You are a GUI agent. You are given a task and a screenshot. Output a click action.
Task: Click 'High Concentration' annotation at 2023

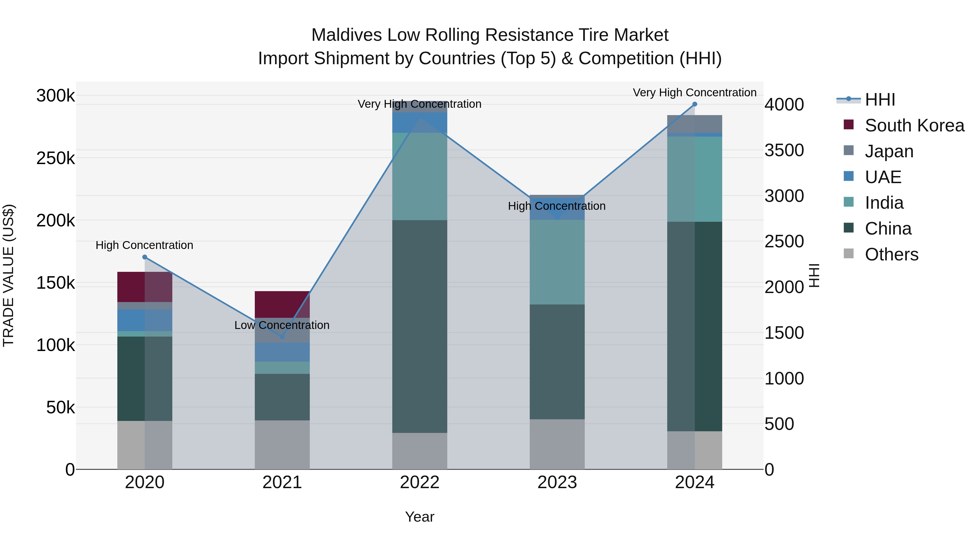point(557,207)
